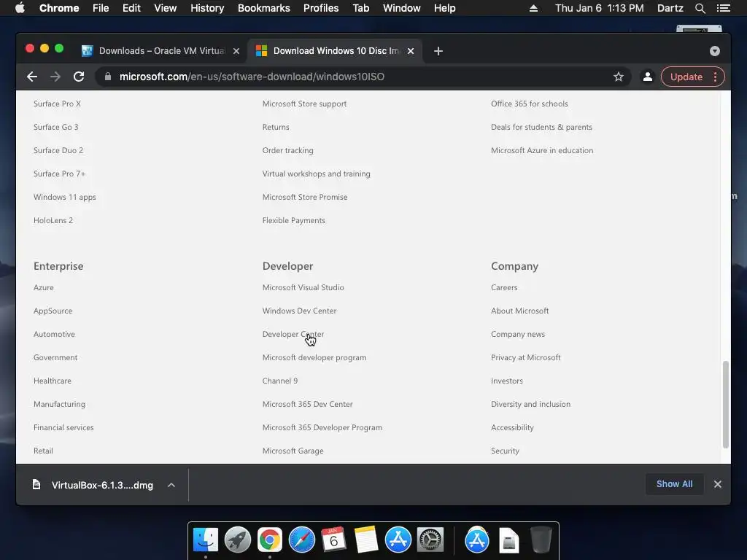Click Show All downloads
The width and height of the screenshot is (747, 560).
point(674,484)
